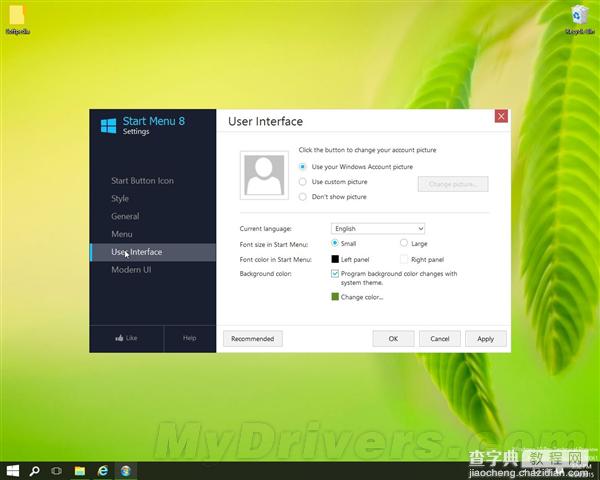
Task: Click the Change picture button
Action: [453, 184]
